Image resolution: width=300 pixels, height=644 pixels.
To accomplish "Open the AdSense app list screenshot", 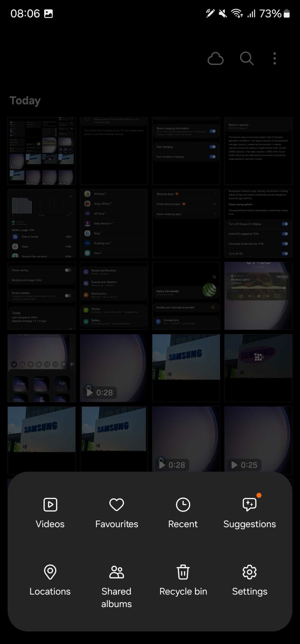I will coord(114,223).
